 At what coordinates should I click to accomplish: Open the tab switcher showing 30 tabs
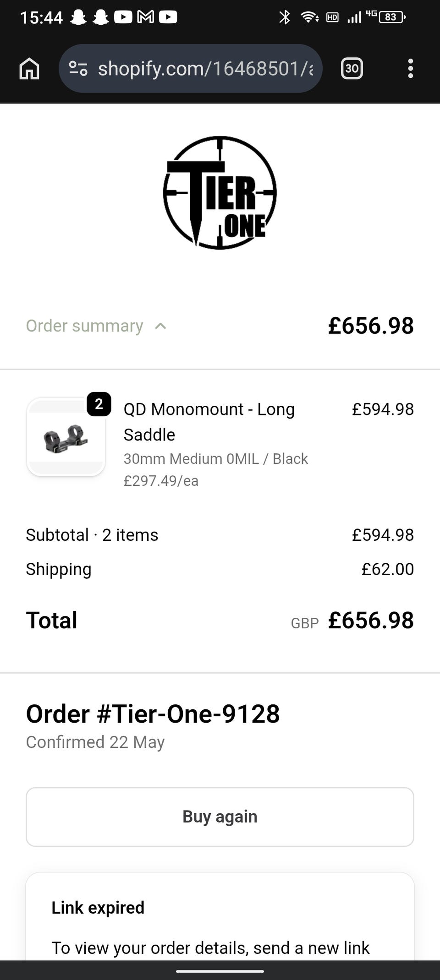pos(352,69)
